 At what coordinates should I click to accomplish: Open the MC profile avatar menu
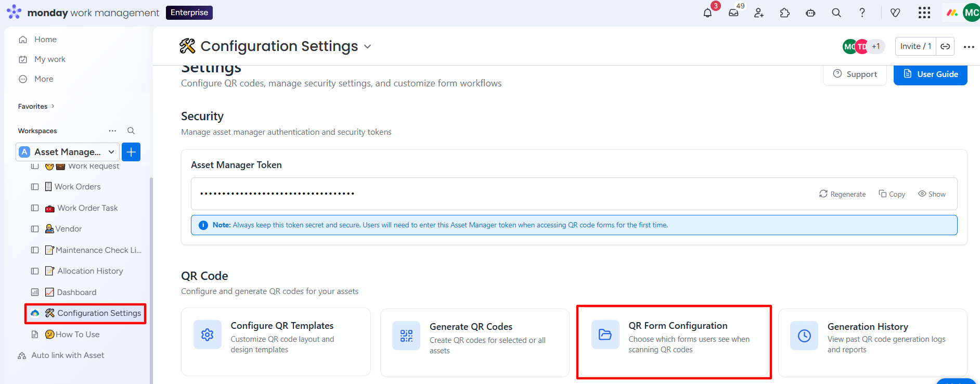point(972,13)
